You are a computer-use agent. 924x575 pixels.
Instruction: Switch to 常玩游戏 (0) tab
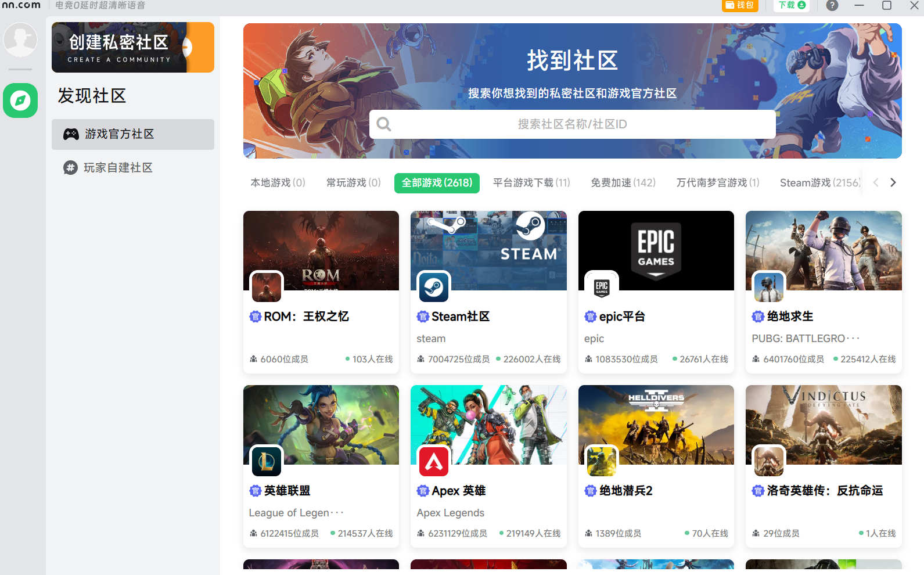(x=354, y=183)
